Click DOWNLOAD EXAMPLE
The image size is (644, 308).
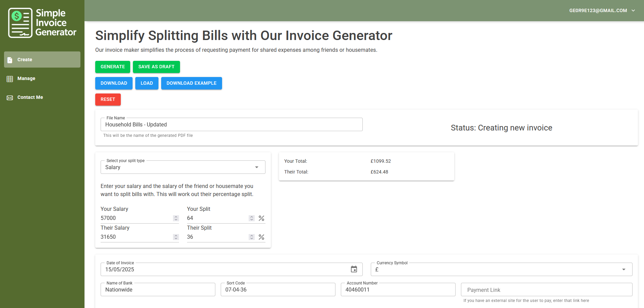click(x=191, y=83)
